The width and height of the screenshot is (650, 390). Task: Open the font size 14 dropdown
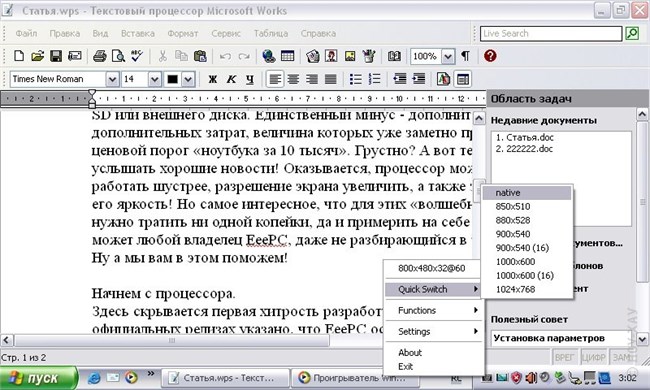pyautogui.click(x=154, y=79)
